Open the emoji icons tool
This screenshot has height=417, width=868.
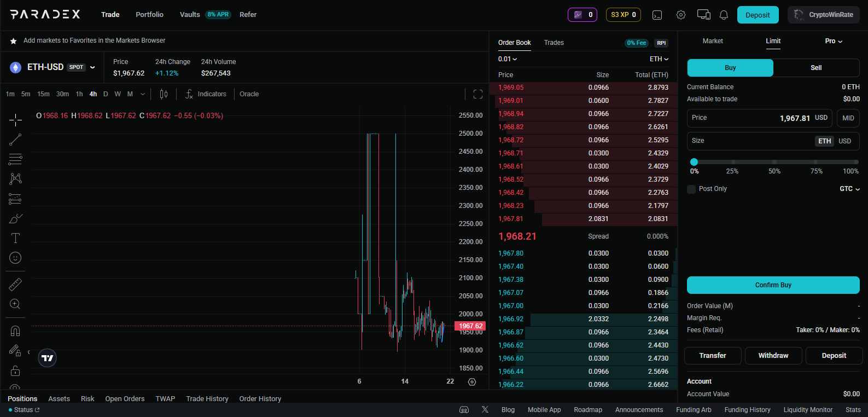pos(15,258)
